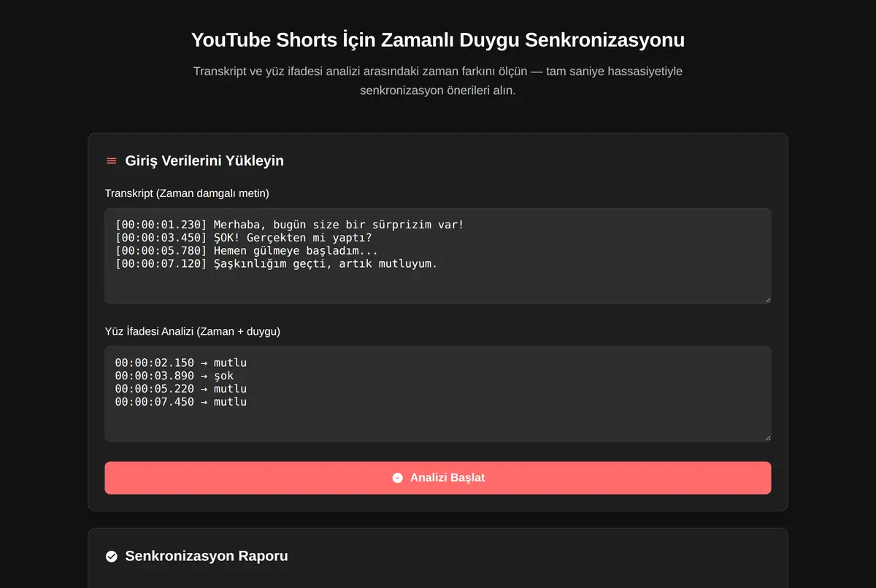Screen dimensions: 876x588
Task: Click the heading "Senkronizasyon Raporu"
Action: pyautogui.click(x=207, y=556)
